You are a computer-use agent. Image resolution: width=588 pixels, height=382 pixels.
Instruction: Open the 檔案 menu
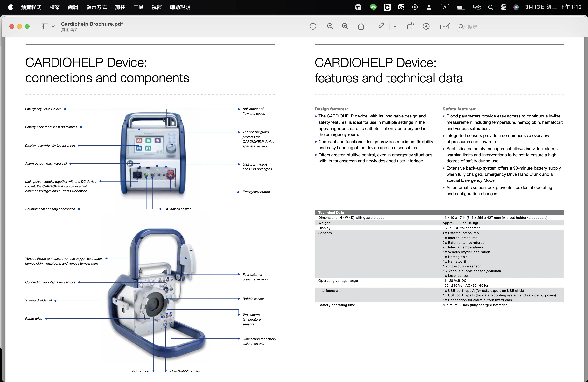click(x=55, y=7)
